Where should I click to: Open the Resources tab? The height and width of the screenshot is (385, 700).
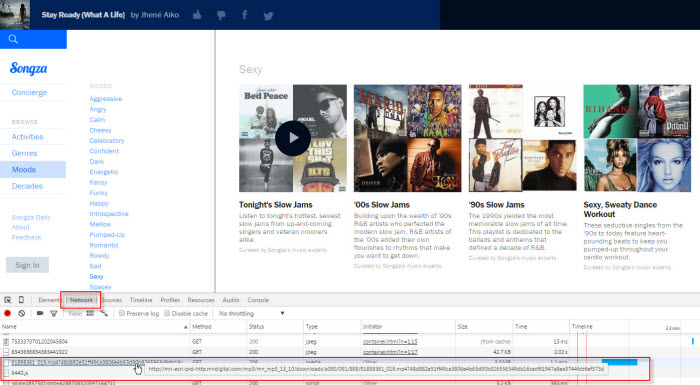(x=201, y=300)
